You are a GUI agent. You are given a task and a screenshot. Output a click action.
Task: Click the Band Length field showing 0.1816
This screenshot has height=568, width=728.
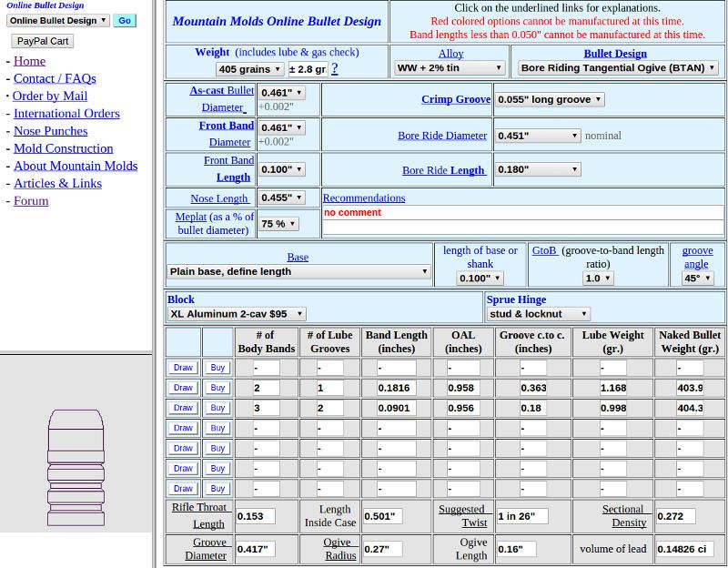[397, 388]
